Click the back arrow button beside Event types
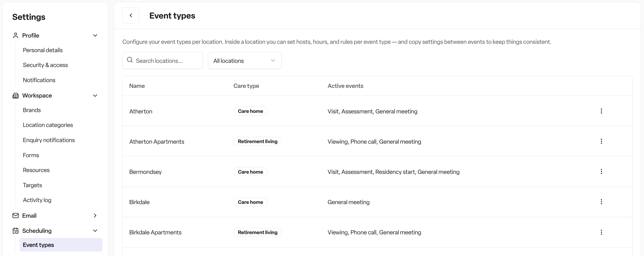644x256 pixels. tap(131, 15)
